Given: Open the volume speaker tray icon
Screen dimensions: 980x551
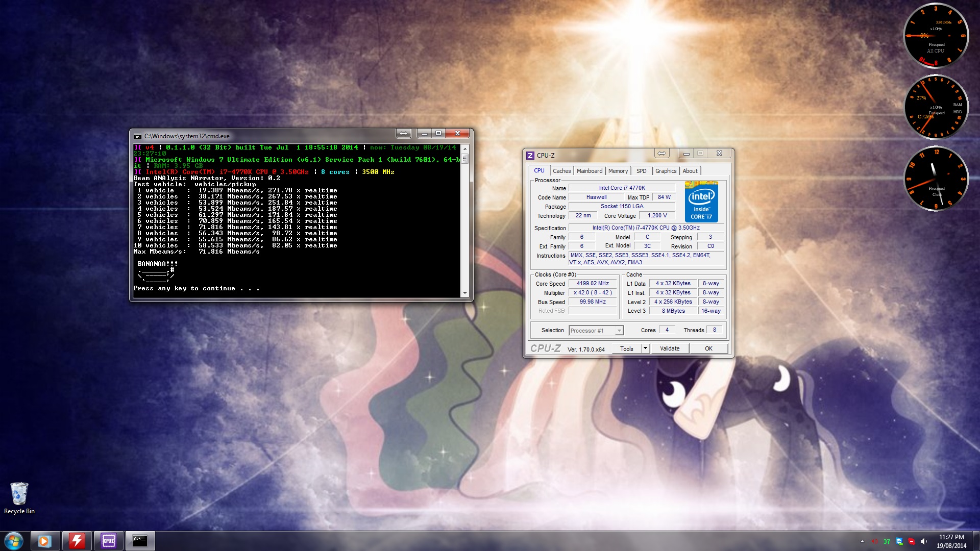Looking at the screenshot, I should tap(924, 541).
